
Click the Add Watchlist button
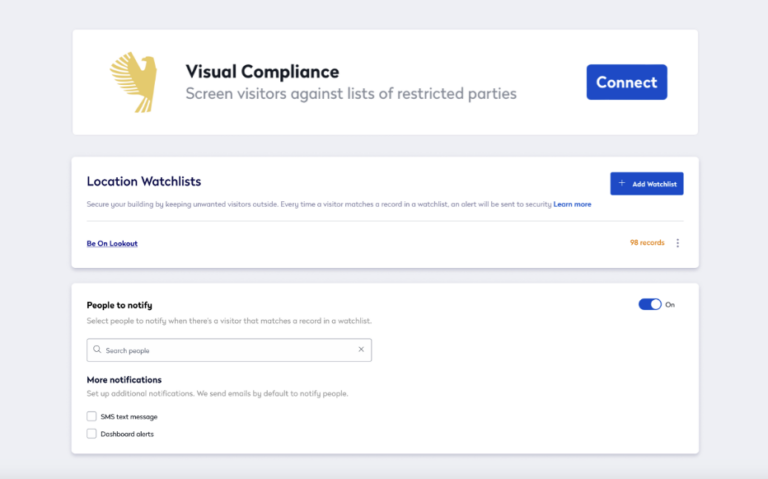pyautogui.click(x=646, y=184)
